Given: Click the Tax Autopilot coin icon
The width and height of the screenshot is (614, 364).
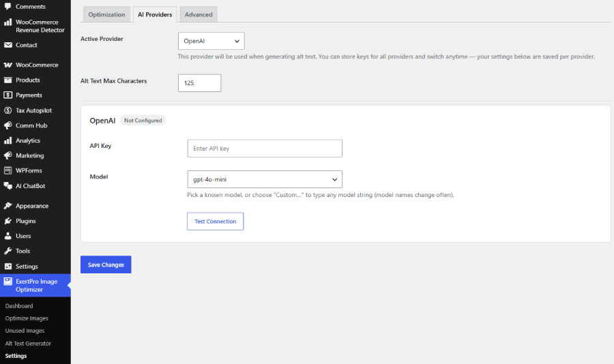Looking at the screenshot, I should tap(8, 110).
